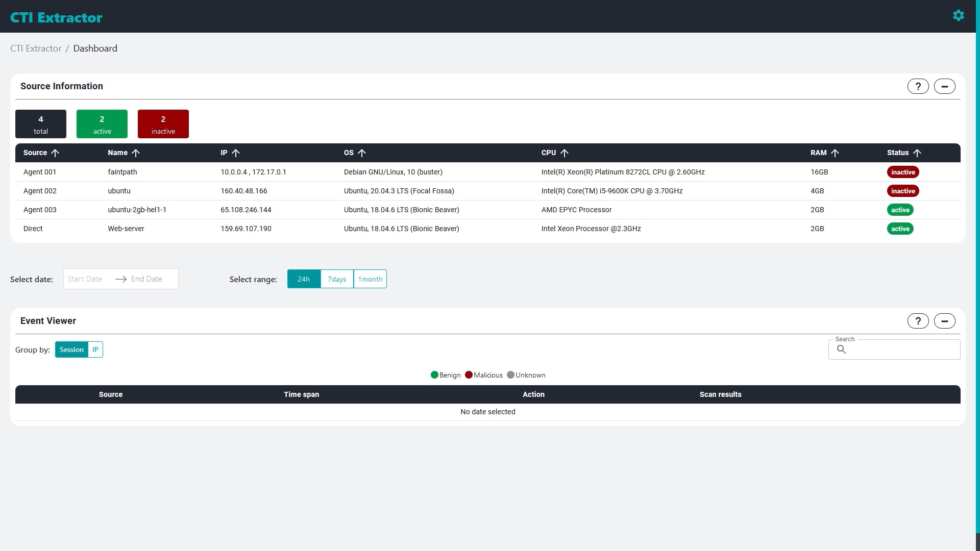Group events by Session
The height and width of the screenshot is (551, 980).
click(x=71, y=349)
